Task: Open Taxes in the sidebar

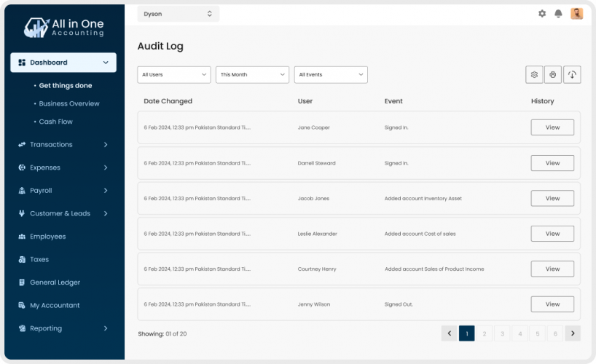Action: (x=39, y=259)
